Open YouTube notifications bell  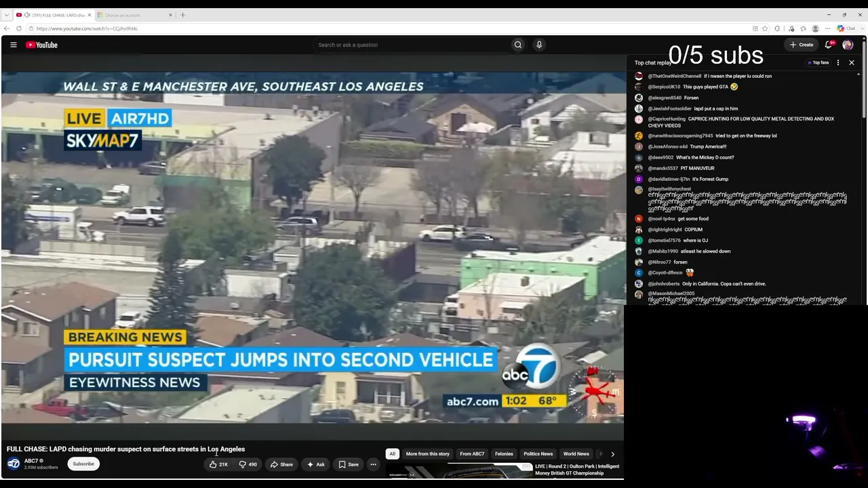(x=829, y=45)
